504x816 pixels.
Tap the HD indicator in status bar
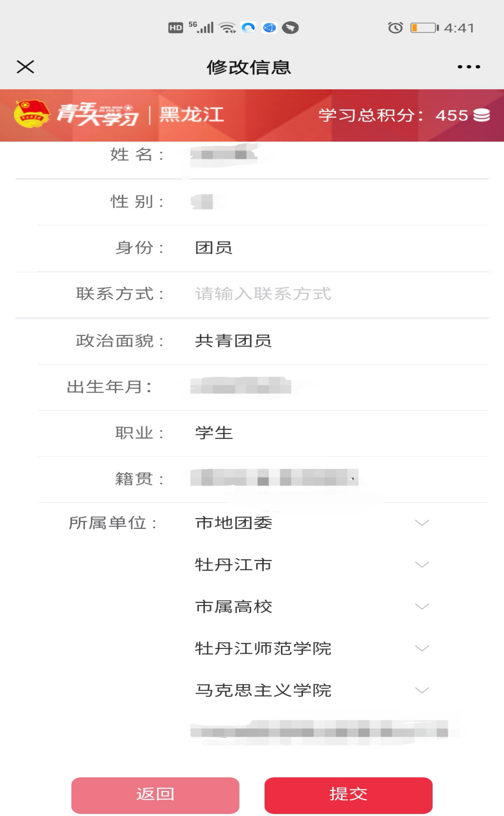tap(175, 28)
